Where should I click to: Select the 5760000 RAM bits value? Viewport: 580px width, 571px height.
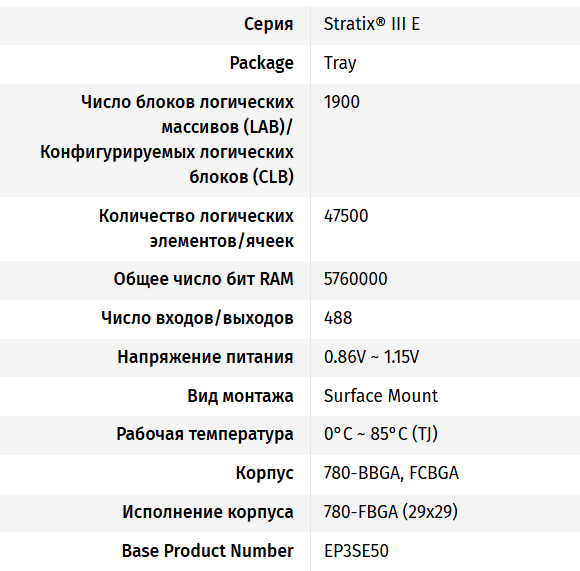pos(355,279)
